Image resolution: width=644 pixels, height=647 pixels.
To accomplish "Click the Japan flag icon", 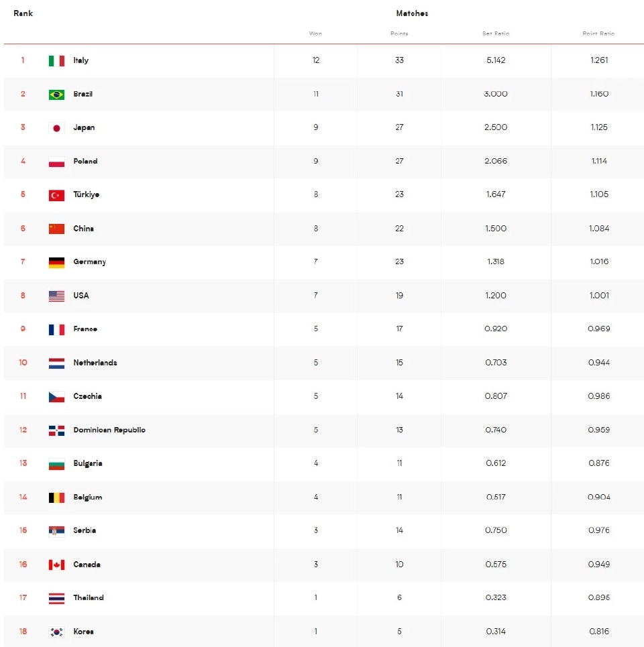I will (x=56, y=128).
